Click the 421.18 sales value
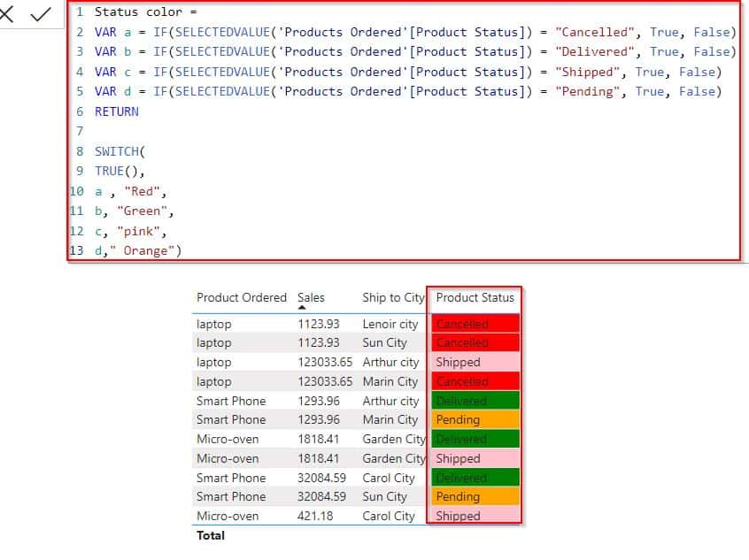 click(315, 516)
